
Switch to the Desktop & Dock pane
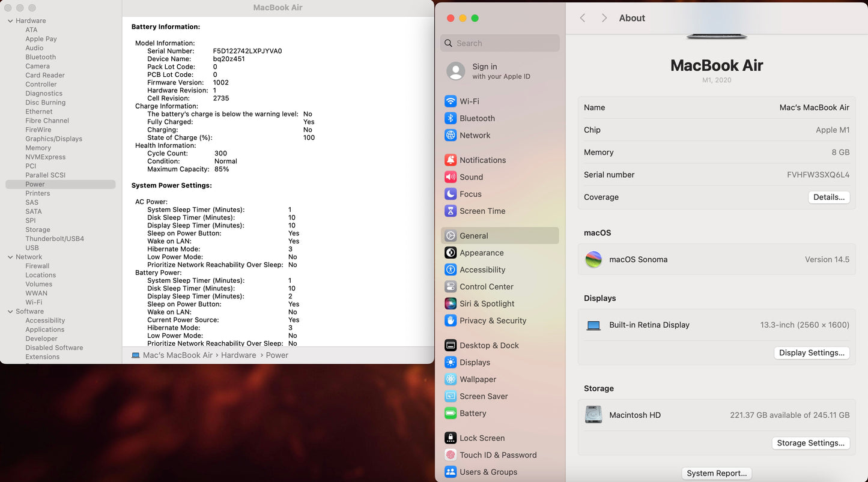(x=489, y=345)
